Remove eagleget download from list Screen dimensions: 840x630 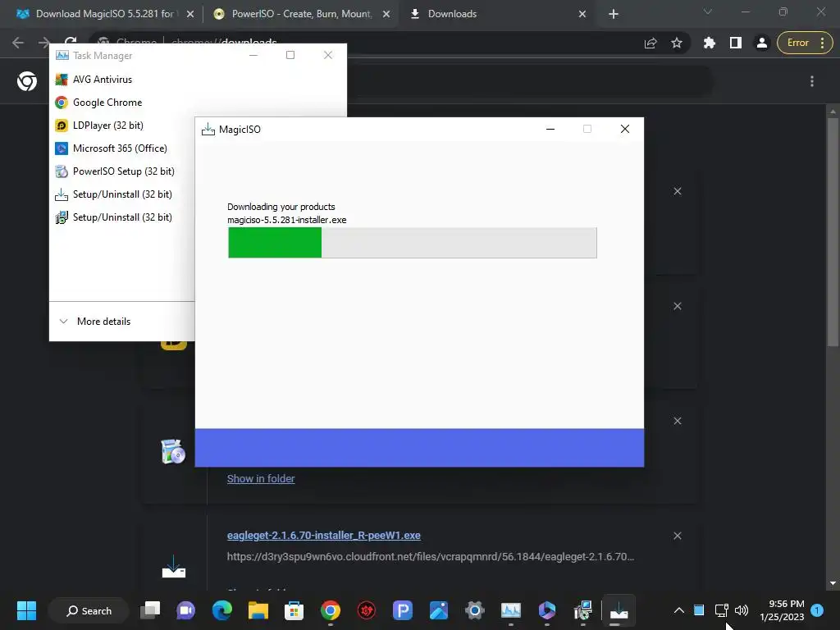pyautogui.click(x=677, y=536)
